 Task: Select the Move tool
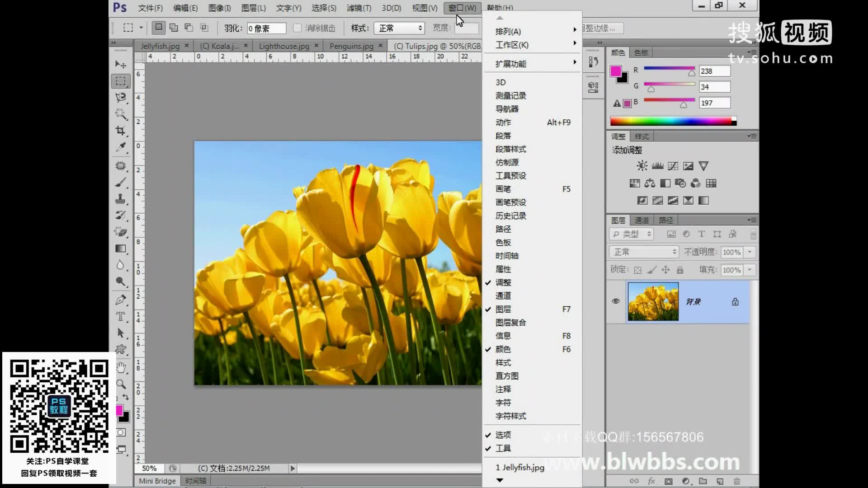click(x=120, y=65)
